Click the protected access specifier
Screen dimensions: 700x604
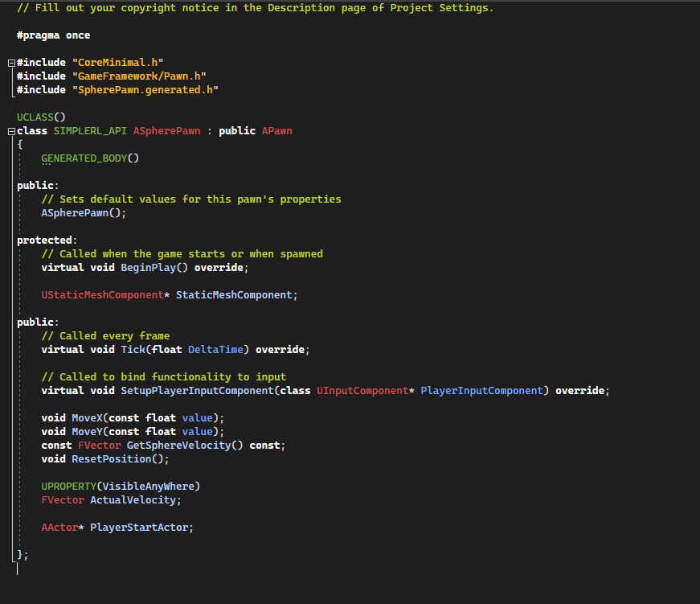pos(45,240)
